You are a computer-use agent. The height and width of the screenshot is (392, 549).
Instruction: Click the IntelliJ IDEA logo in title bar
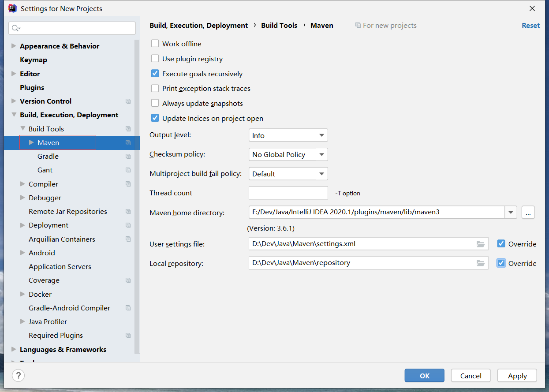click(12, 8)
